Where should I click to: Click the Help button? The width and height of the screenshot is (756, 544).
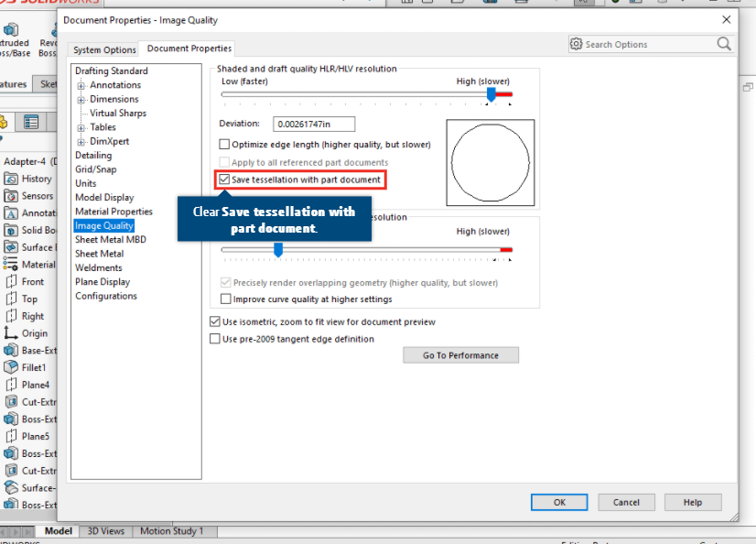pos(693,502)
